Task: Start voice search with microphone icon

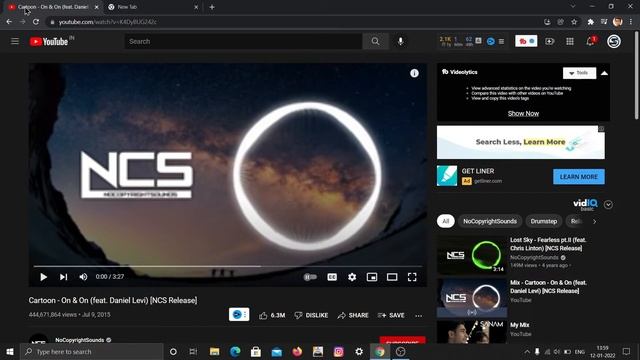Action: click(x=400, y=41)
